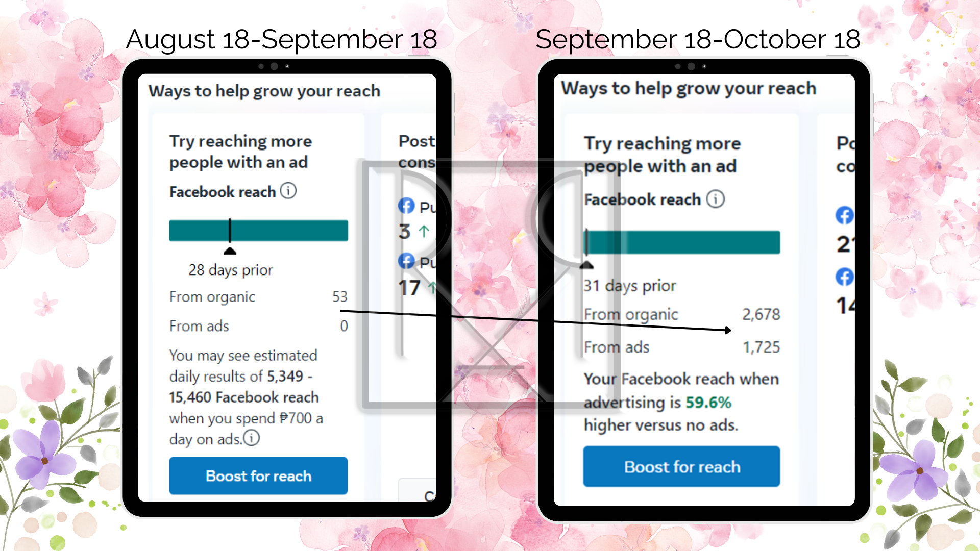Image resolution: width=980 pixels, height=551 pixels.
Task: Click triangle marker above '28 days prior'
Action: click(x=230, y=251)
